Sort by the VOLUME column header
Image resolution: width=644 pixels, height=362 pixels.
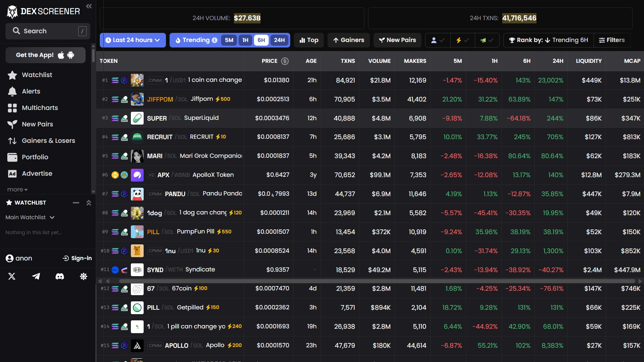tap(379, 61)
